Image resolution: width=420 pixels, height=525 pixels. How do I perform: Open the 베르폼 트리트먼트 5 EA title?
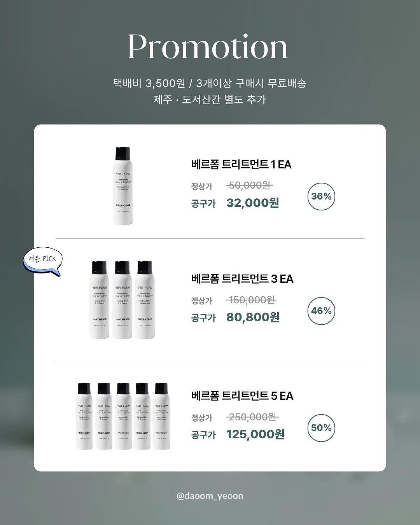[x=242, y=396]
